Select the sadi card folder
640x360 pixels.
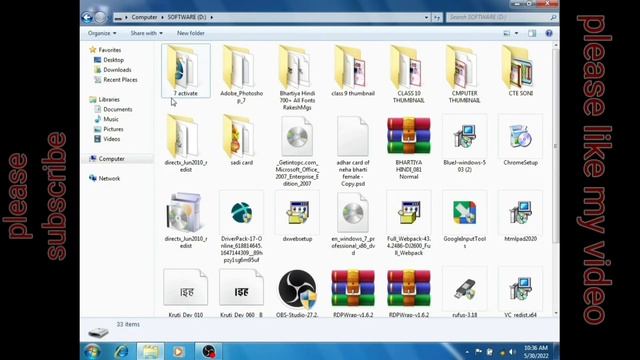point(242,140)
